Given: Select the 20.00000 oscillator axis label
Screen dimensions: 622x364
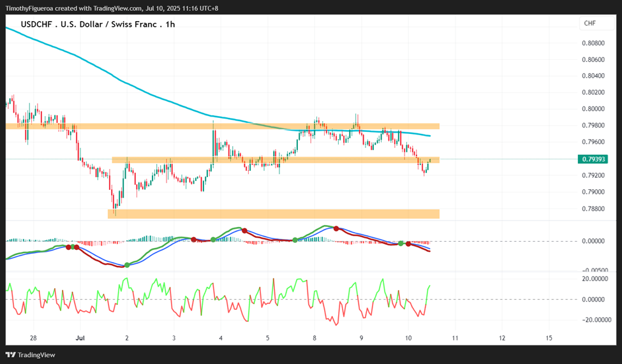Looking at the screenshot, I should pos(595,279).
